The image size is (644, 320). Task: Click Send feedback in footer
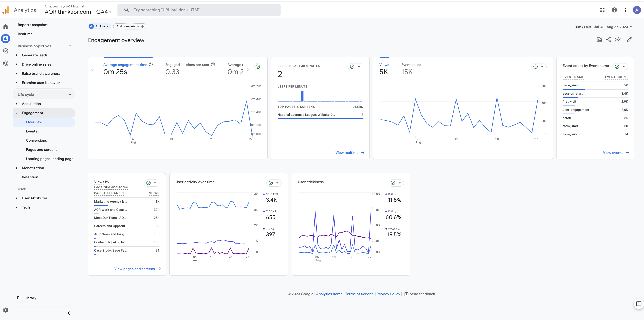coord(420,294)
